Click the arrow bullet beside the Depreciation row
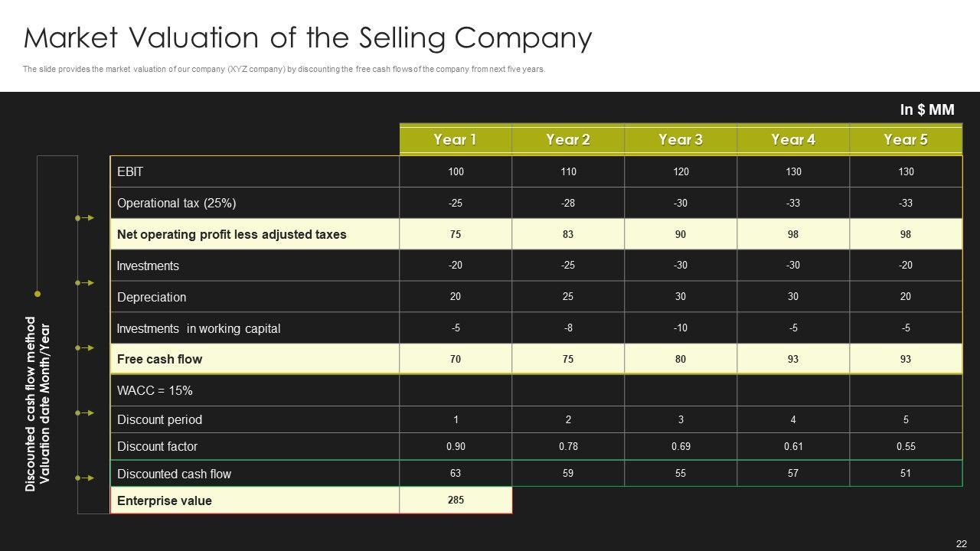This screenshot has height=551, width=980. [x=85, y=283]
